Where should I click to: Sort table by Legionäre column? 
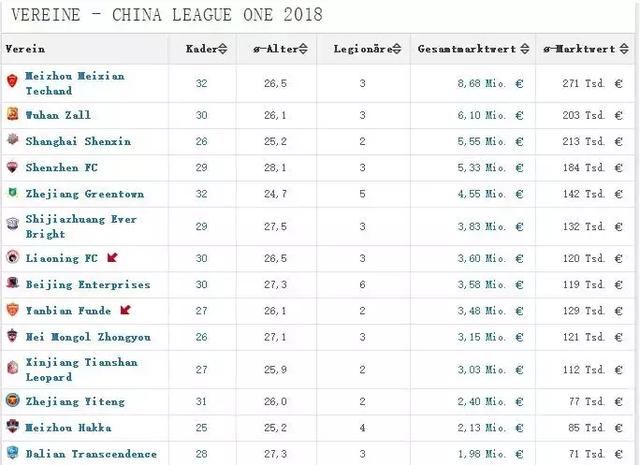tap(360, 48)
